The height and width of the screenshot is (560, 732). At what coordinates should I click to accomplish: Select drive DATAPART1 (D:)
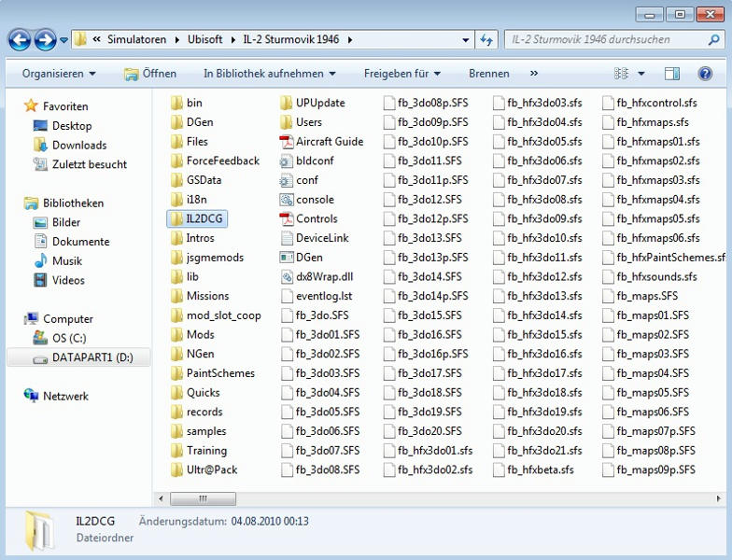pyautogui.click(x=78, y=357)
